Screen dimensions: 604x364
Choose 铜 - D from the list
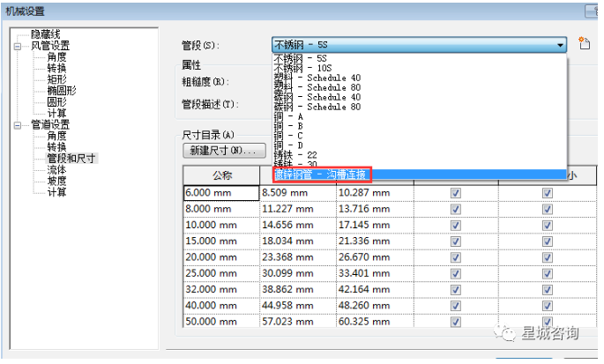point(420,145)
